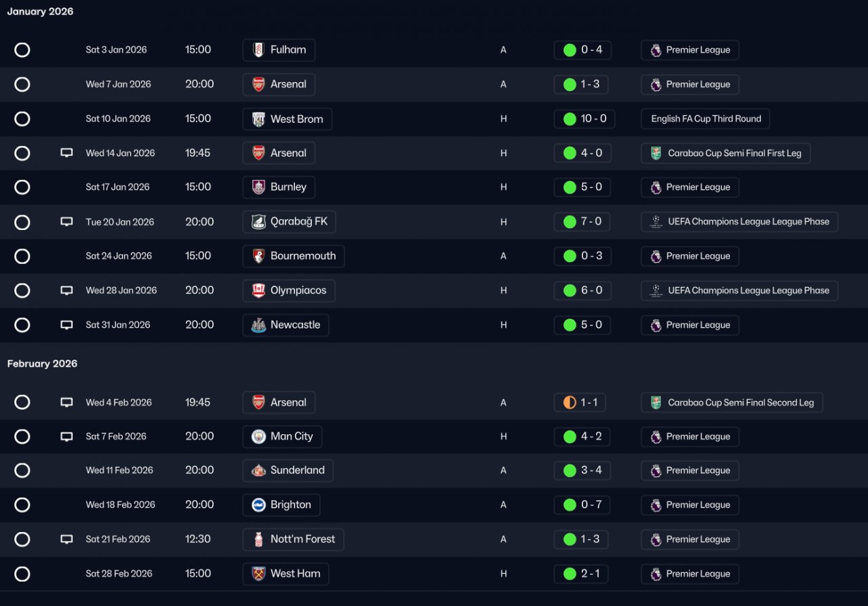Click the orange draw indicator for Arsenal 1-1

tap(570, 402)
